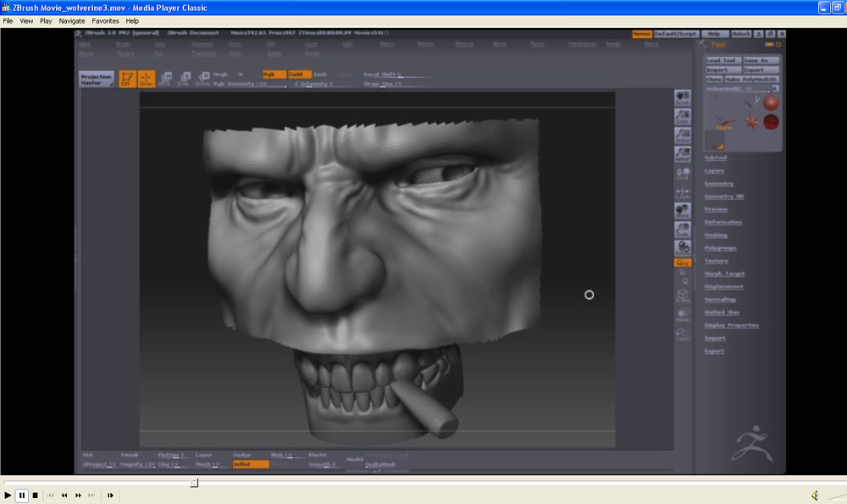The image size is (847, 504).
Task: Expand the Layers section
Action: tap(714, 171)
